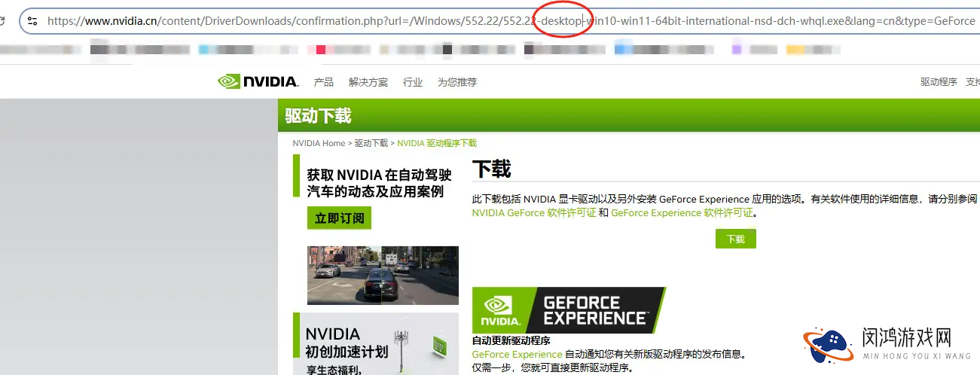980x375 pixels.
Task: Click the 自动更新驱动程序 heading
Action: (x=511, y=341)
